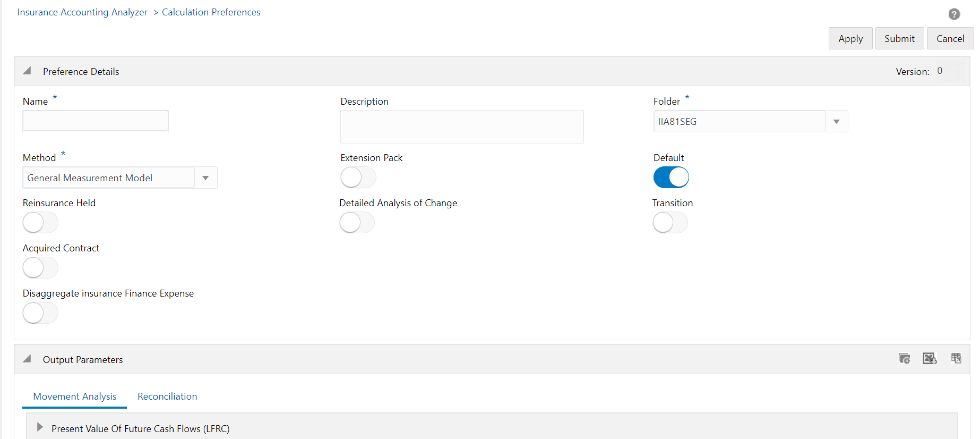The image size is (980, 439).
Task: Toggle the Transition switch
Action: 670,223
